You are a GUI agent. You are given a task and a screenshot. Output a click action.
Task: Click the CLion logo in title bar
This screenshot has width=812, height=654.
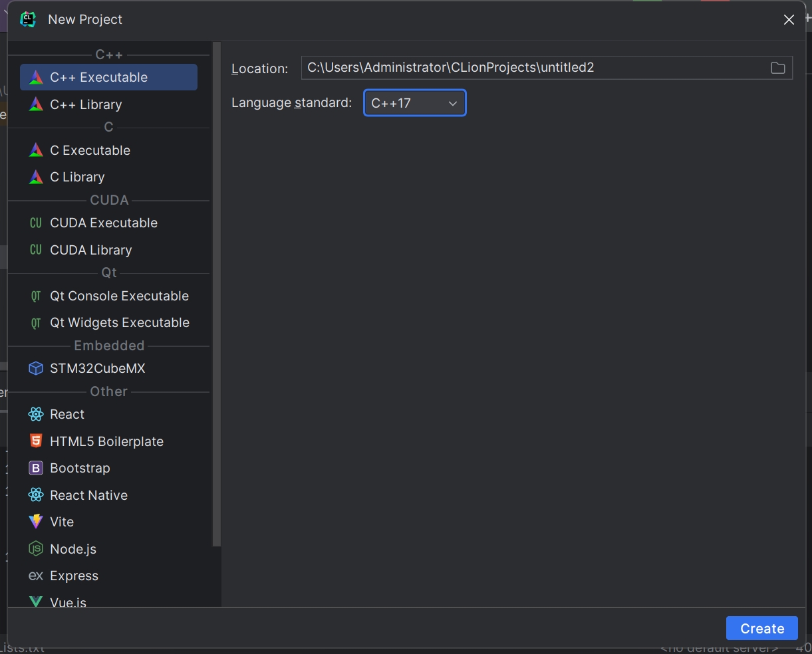click(x=28, y=19)
